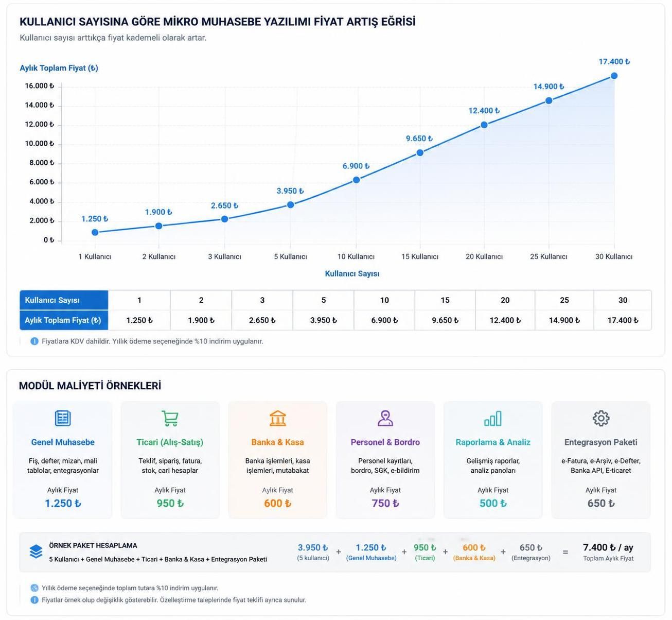Click the 9.650 ₺ chart data point

[x=420, y=152]
